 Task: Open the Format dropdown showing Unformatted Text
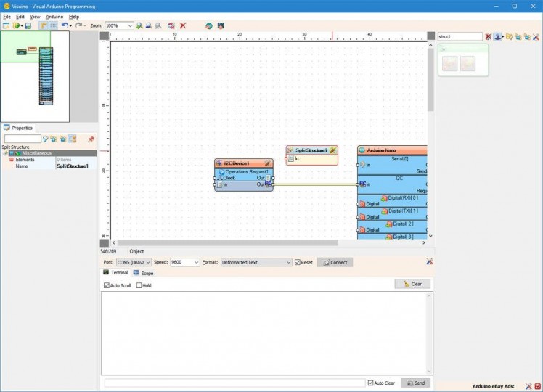click(x=288, y=262)
